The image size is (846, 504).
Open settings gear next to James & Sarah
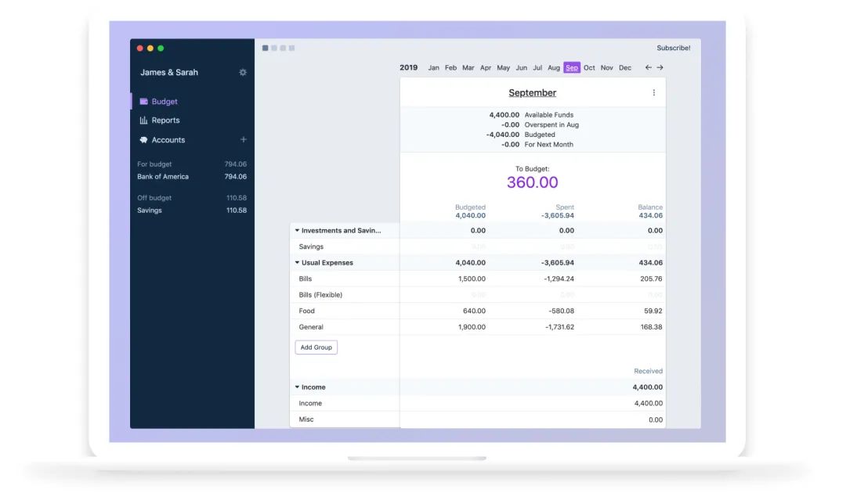(243, 72)
